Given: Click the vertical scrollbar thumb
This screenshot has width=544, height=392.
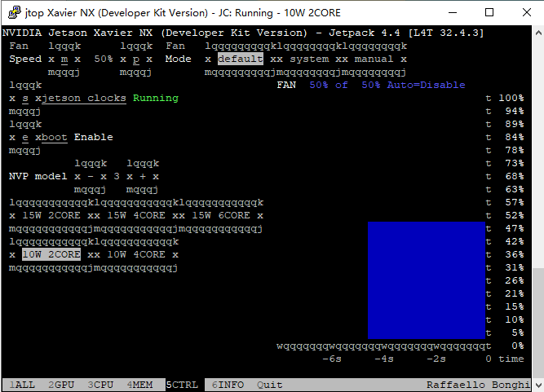Looking at the screenshot, I should [x=538, y=323].
